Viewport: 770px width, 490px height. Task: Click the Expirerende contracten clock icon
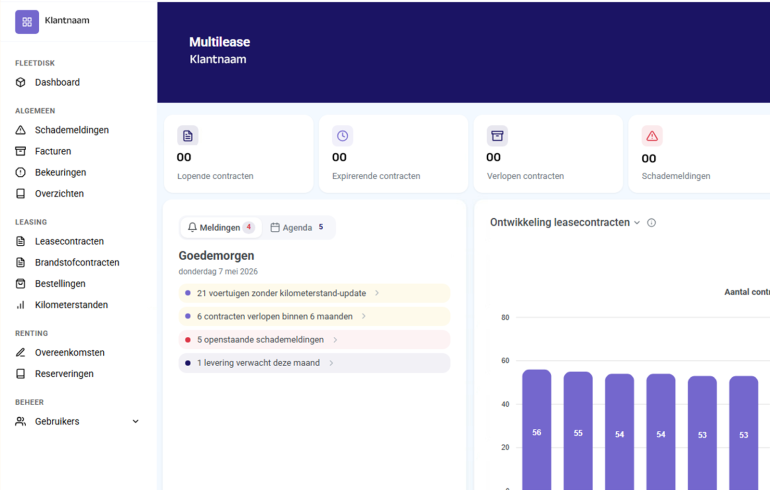342,136
